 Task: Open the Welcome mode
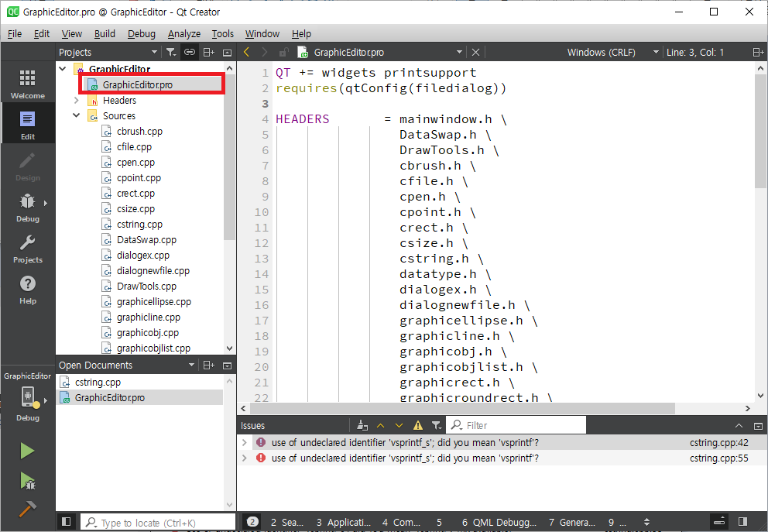coord(27,84)
